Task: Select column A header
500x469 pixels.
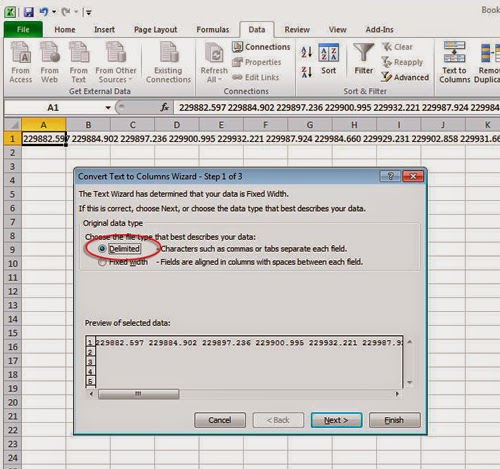Action: [44, 125]
